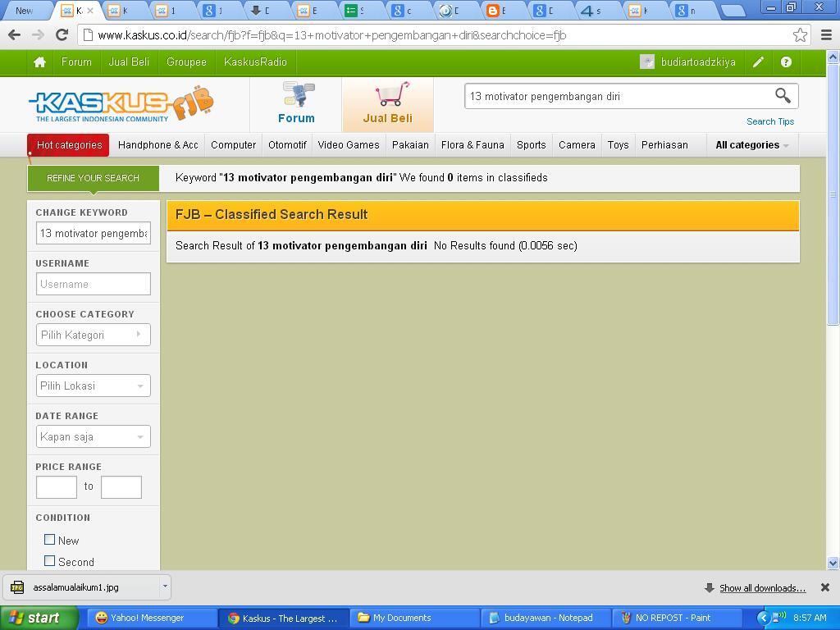Click the maximum price input box
Viewport: 840px width, 630px height.
pos(121,487)
